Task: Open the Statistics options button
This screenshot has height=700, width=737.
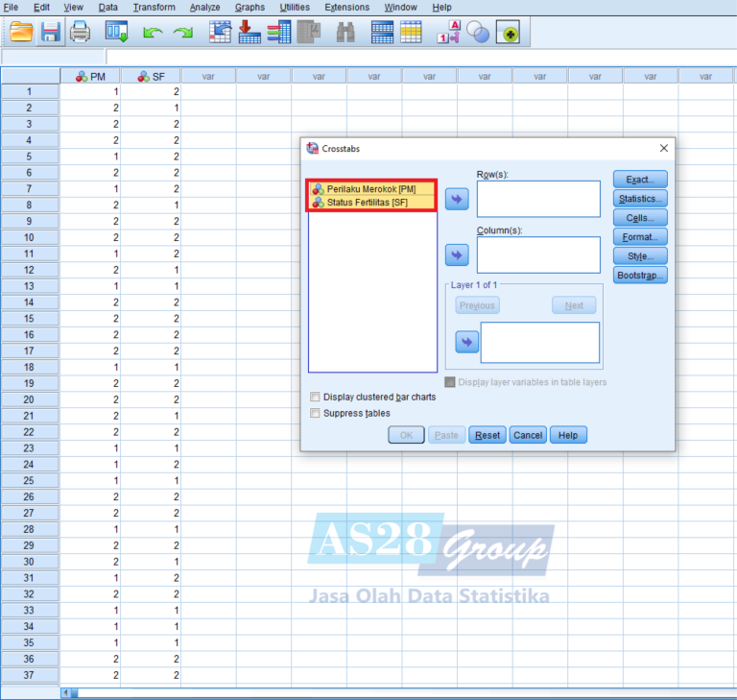Action: pos(640,199)
